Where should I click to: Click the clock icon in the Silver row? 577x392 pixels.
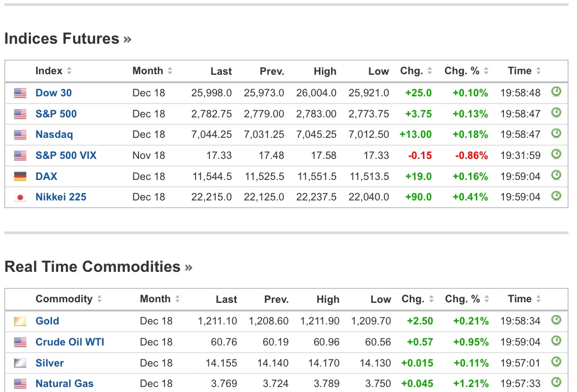(556, 362)
